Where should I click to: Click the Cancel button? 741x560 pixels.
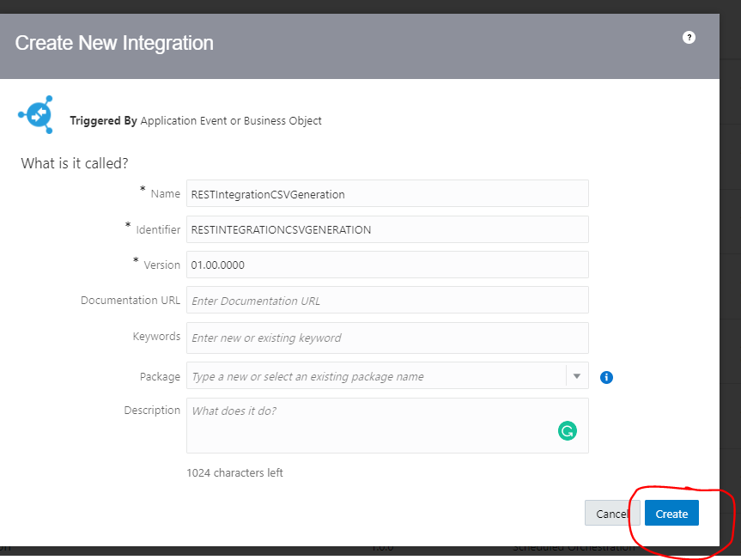point(612,514)
